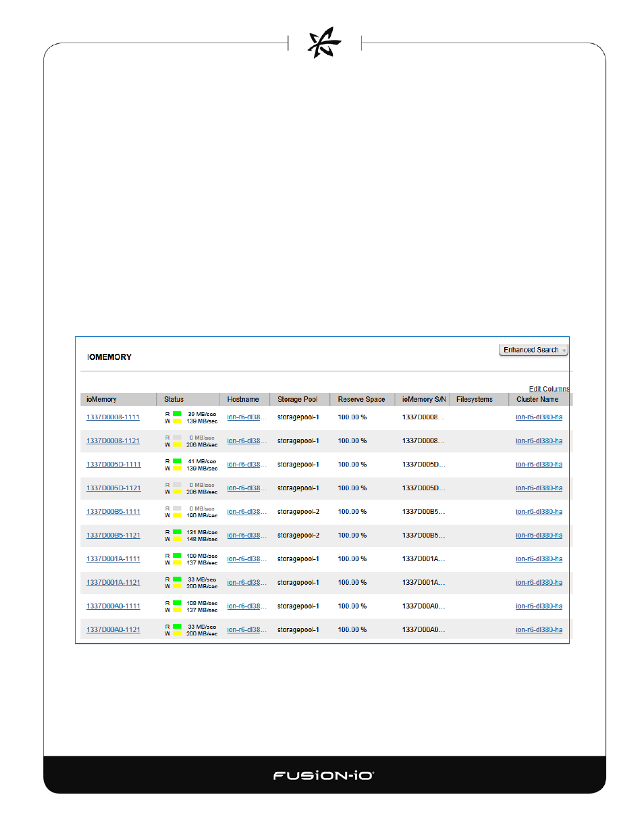Open the cluster name link in row 1337D001A-1111
Screen dimensions: 644x834
[x=539, y=559]
